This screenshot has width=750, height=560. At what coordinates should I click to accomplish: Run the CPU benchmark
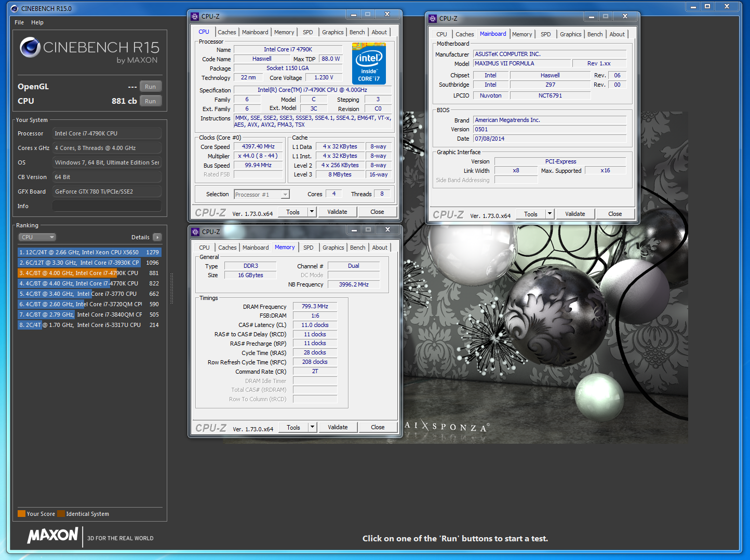pyautogui.click(x=150, y=101)
